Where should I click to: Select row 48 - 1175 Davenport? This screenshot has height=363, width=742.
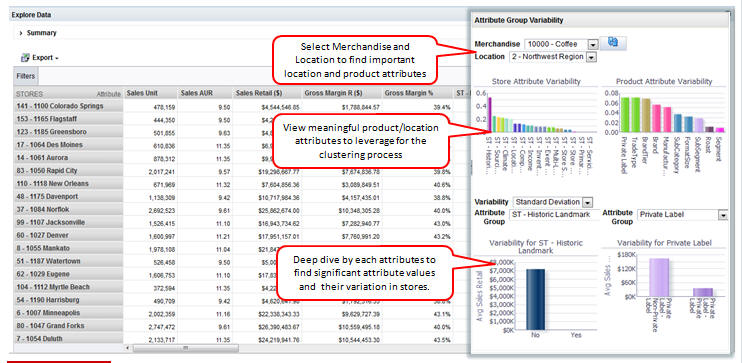point(69,196)
